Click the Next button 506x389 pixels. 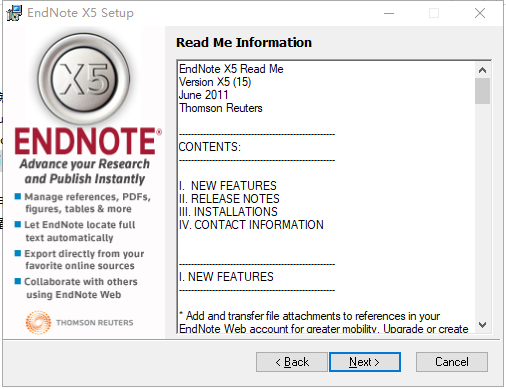point(365,362)
